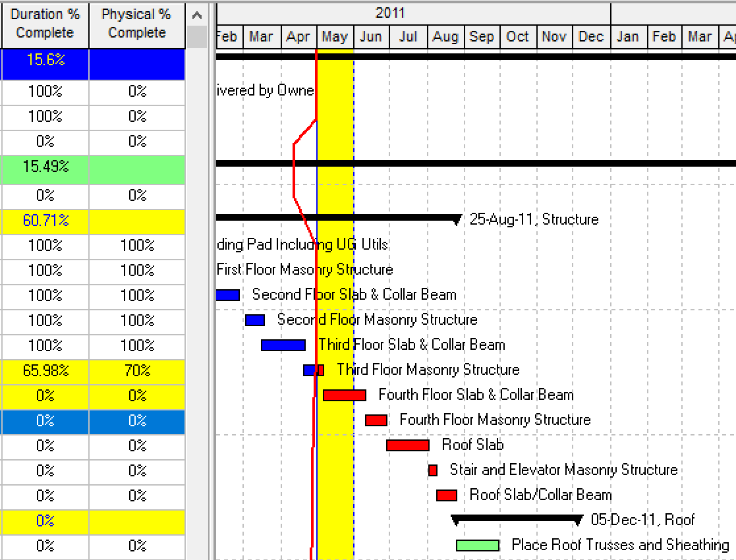Click the May month header in timescale
Viewport: 736px width, 560px height.
tap(335, 37)
